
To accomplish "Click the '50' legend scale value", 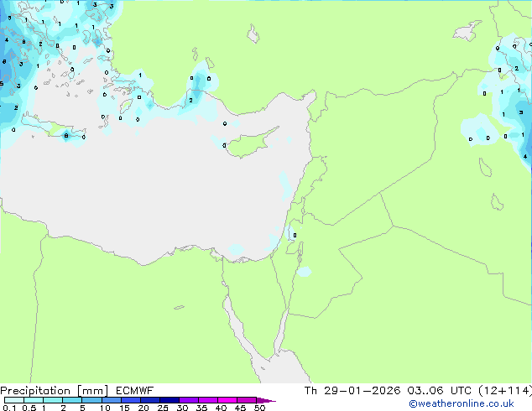I will 259,408.
